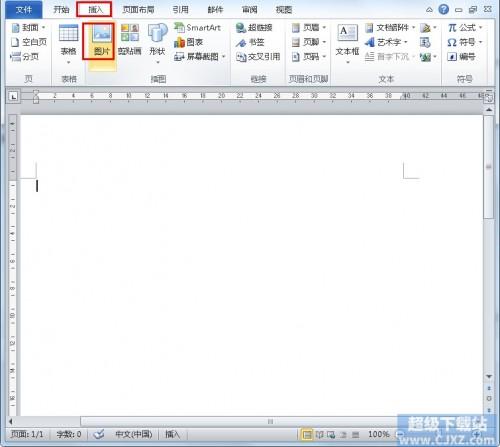
Task: Open the 形状 shapes gallery
Action: pyautogui.click(x=157, y=44)
